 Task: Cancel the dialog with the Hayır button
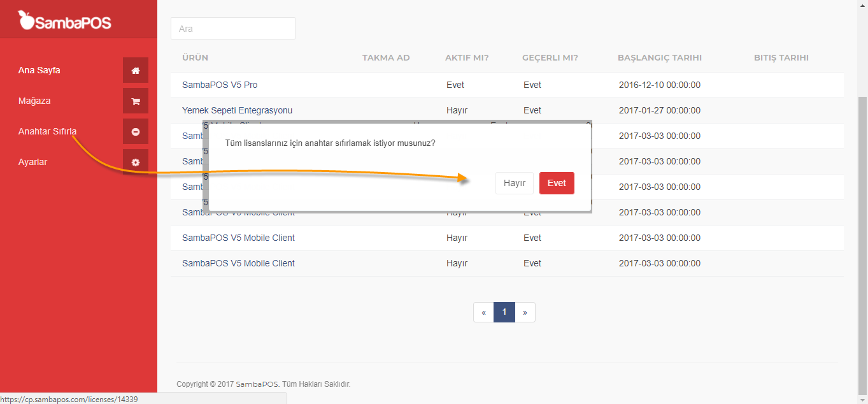coord(514,183)
